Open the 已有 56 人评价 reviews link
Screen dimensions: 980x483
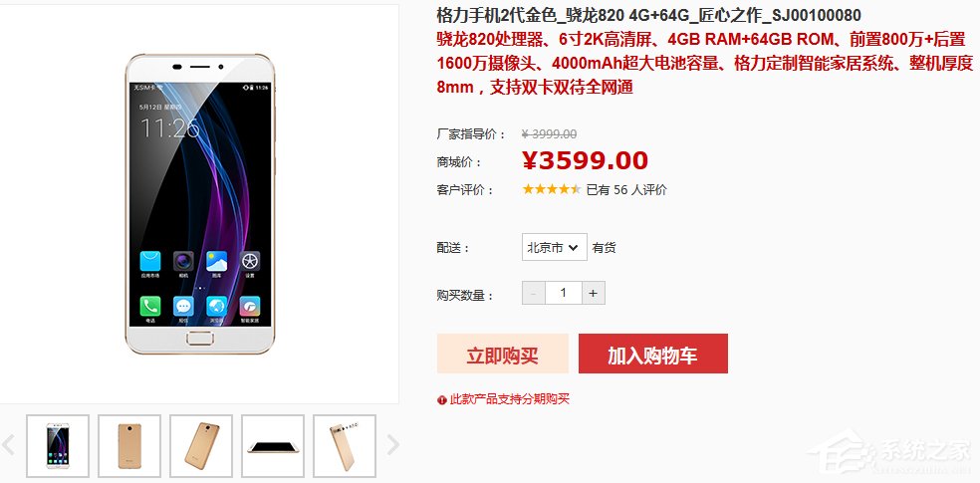tap(626, 190)
